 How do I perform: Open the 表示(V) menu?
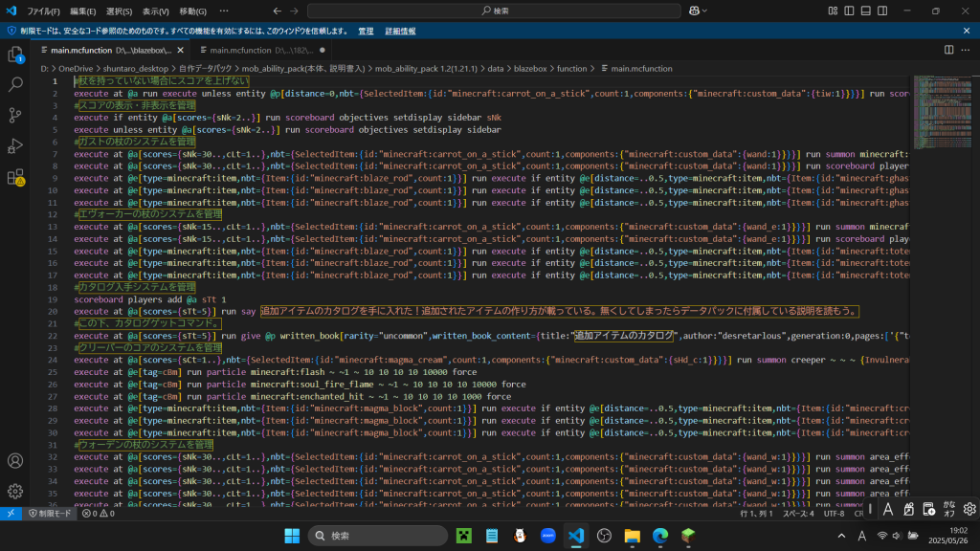[156, 11]
